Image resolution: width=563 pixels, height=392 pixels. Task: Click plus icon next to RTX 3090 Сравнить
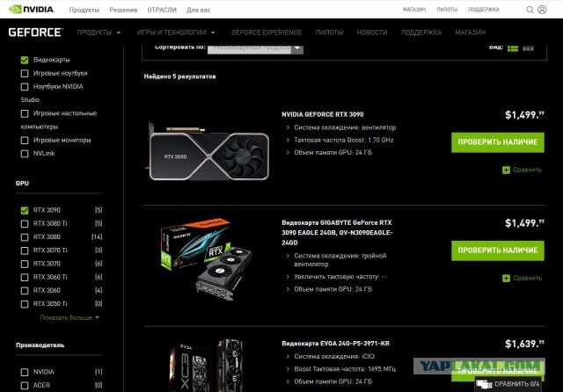point(506,170)
